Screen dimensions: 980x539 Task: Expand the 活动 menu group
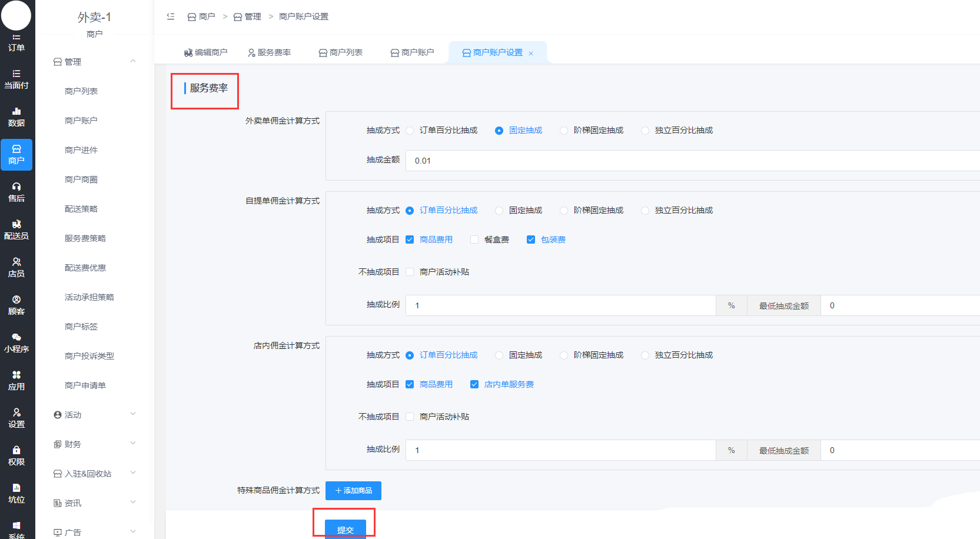tap(94, 415)
